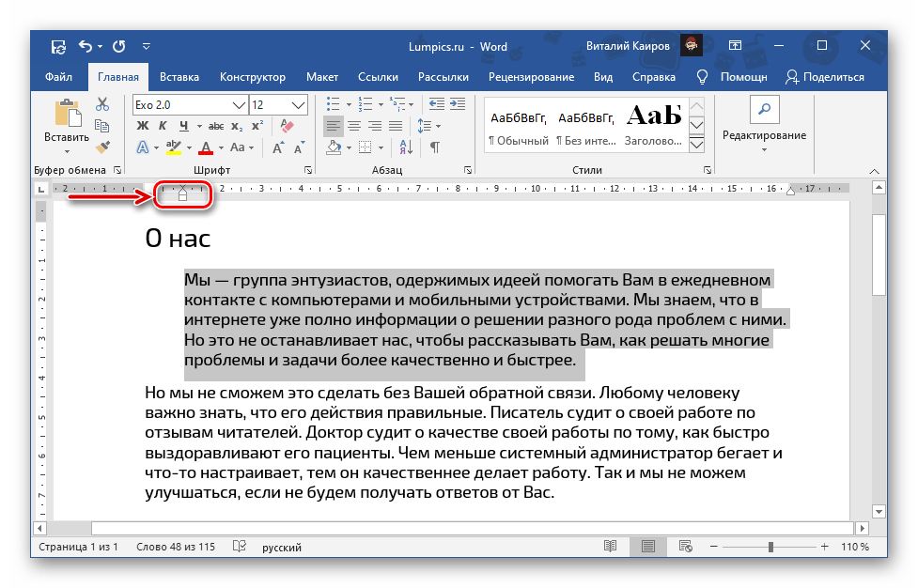
Task: Open the Справка tab
Action: (653, 77)
